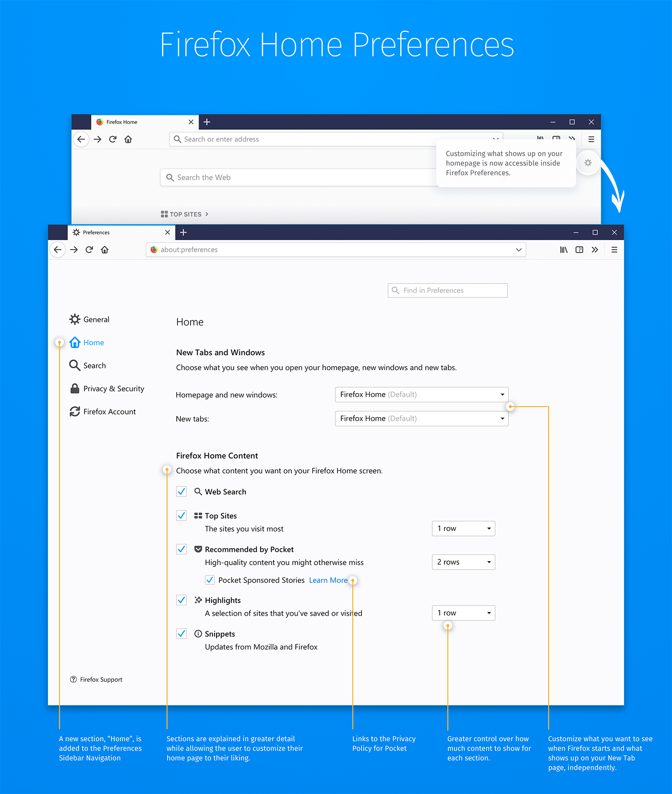Disable Pocket Sponsored Stories checkbox
Viewport: 672px width, 794px height.
(210, 580)
